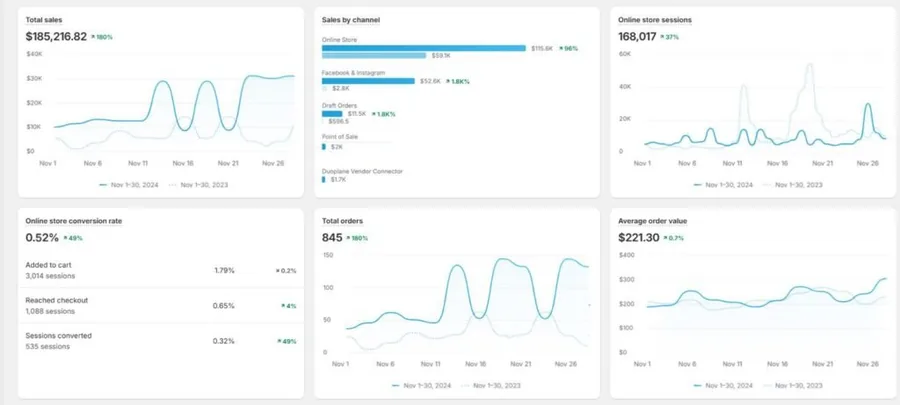Click the 60K axis label in sessions chart
This screenshot has height=405, width=900.
624,54
